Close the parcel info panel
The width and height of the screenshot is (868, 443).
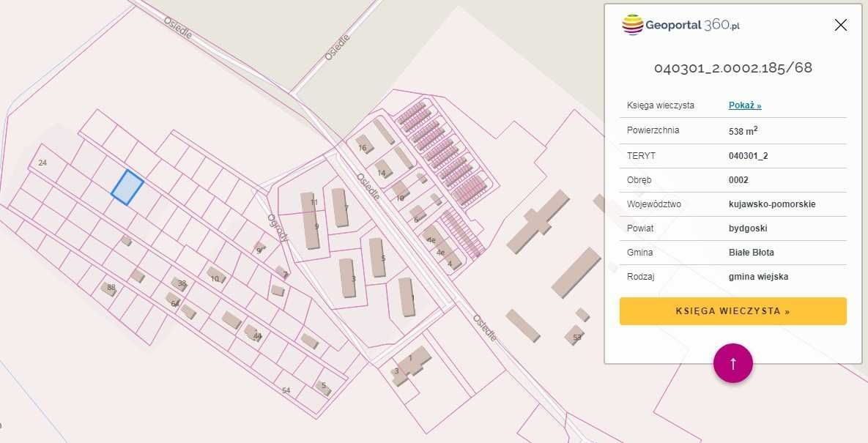tap(840, 25)
